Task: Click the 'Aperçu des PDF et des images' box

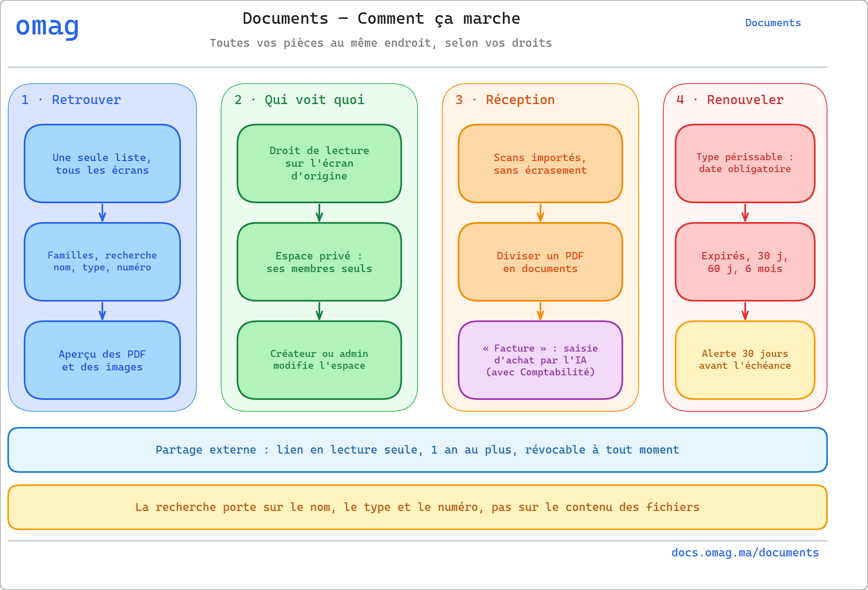Action: pos(102,360)
